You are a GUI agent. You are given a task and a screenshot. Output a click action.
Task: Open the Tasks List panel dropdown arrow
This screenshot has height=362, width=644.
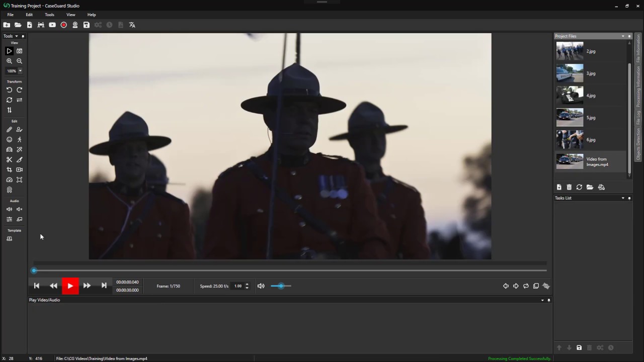click(623, 198)
